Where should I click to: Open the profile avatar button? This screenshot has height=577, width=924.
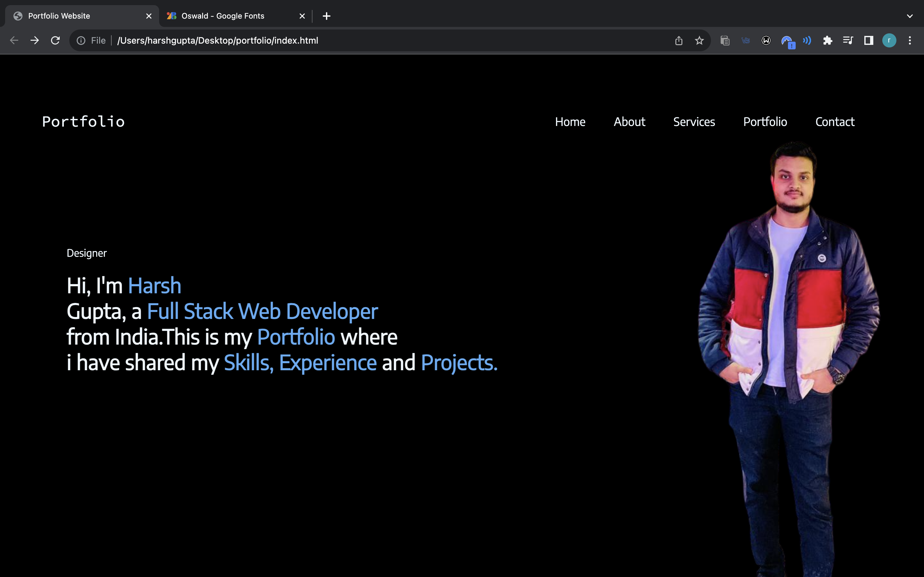tap(889, 40)
